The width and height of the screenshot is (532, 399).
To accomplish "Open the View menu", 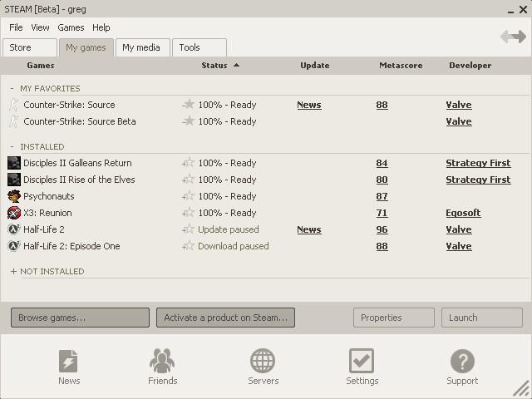I will coord(40,27).
